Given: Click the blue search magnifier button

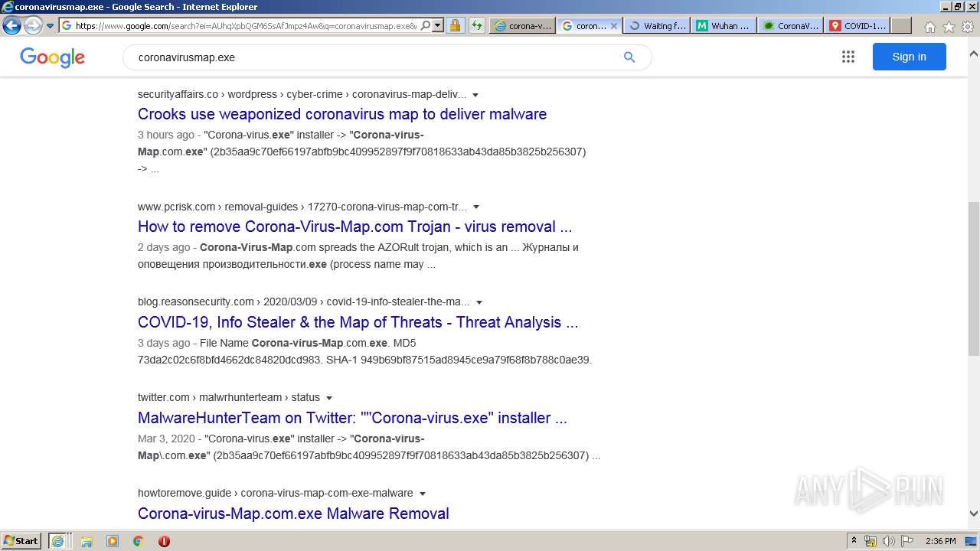Looking at the screenshot, I should click(x=629, y=57).
